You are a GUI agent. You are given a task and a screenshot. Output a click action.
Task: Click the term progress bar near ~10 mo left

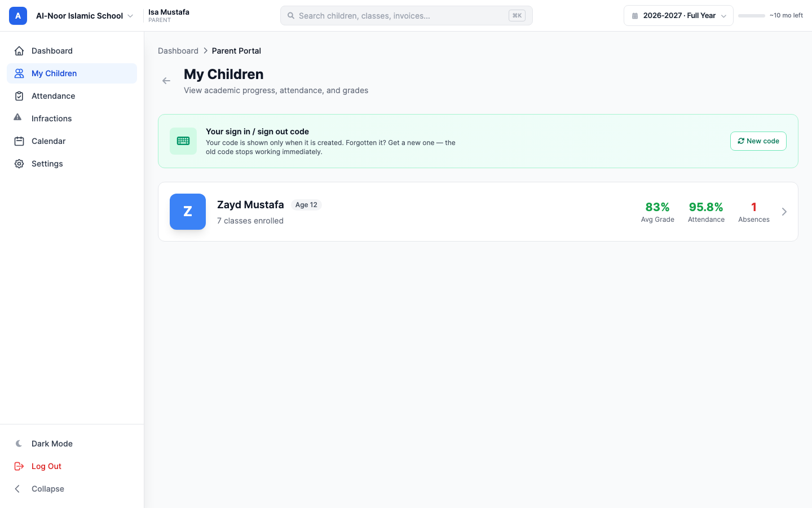point(752,16)
